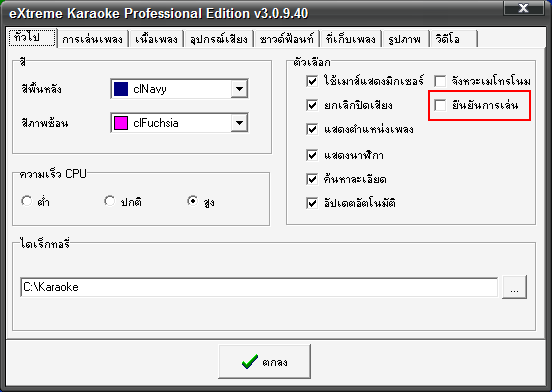Open the การเล่นเพลง tab
The image size is (552, 392).
[x=92, y=39]
